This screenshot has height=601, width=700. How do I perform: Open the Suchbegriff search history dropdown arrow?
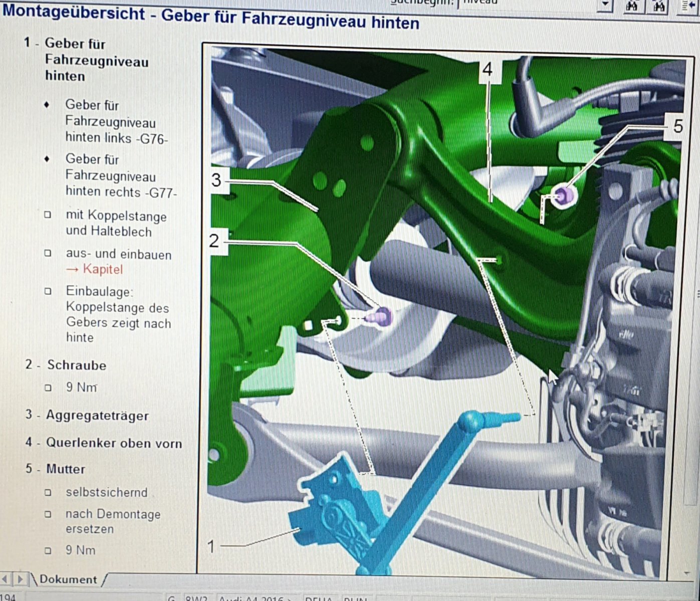(x=606, y=5)
